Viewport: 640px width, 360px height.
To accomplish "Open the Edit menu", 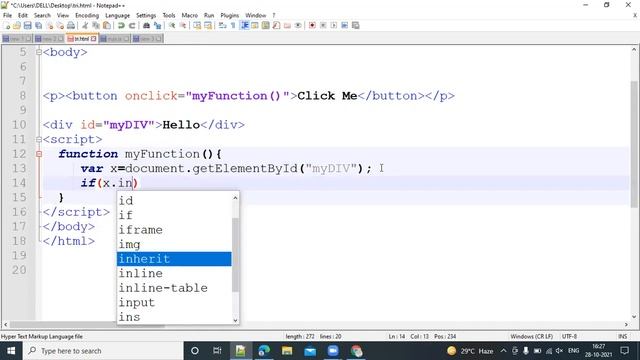I will point(23,15).
